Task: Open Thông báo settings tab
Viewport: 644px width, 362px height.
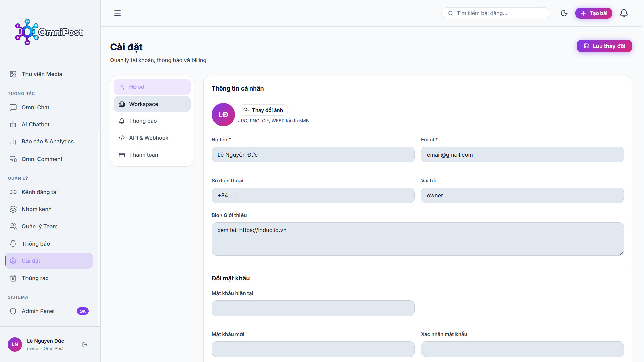Action: coord(152,121)
